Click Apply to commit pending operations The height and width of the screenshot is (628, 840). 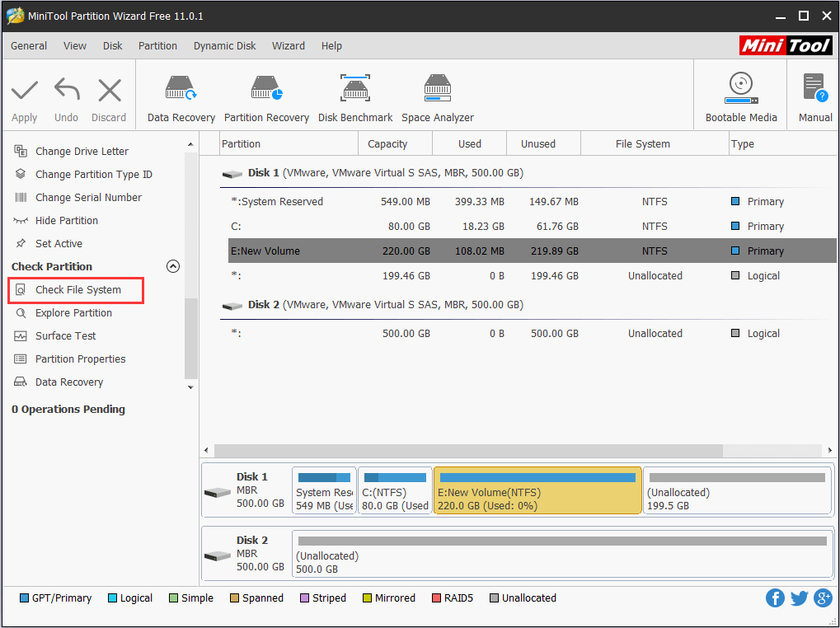coord(24,95)
